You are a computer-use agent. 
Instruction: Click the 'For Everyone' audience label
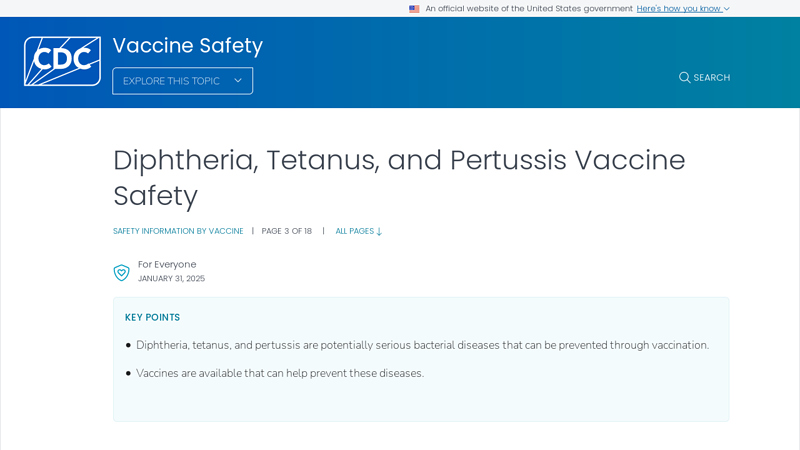coord(167,264)
